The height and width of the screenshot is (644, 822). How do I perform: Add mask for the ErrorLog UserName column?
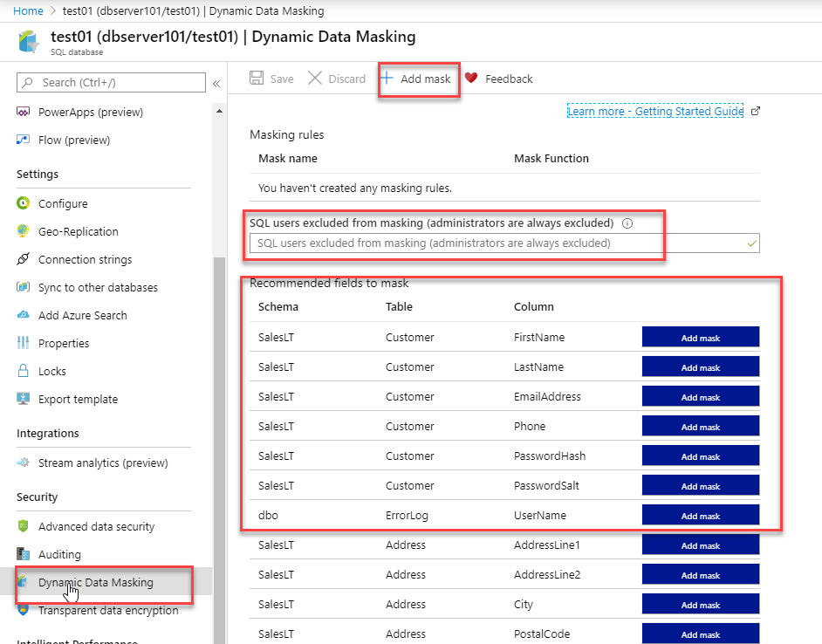pyautogui.click(x=701, y=515)
